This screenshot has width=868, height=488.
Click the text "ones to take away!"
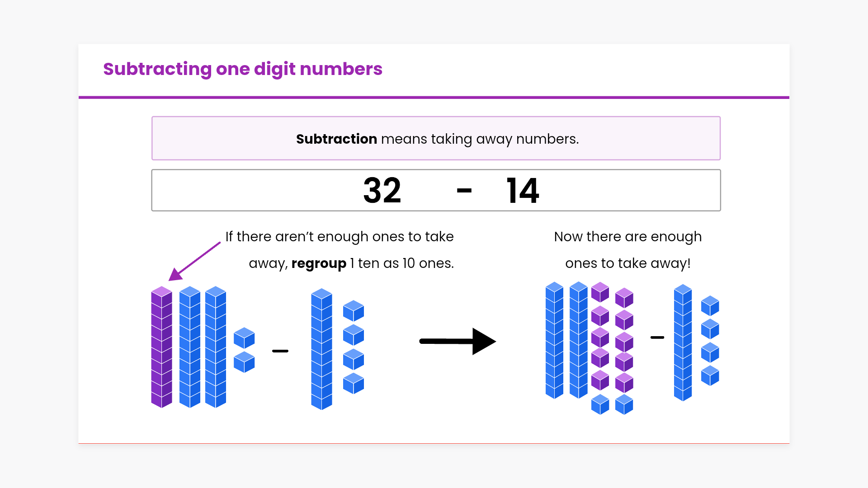pos(627,263)
